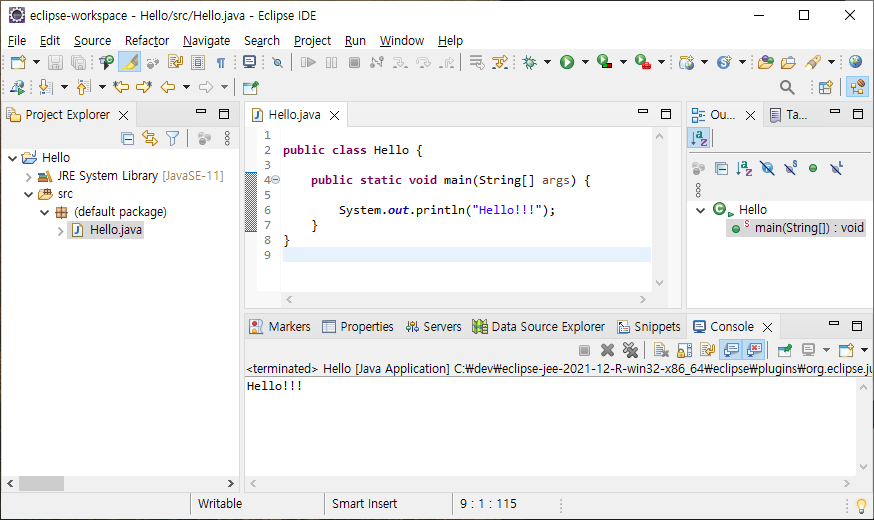
Task: Switch to Data Source Explorer tab
Action: (538, 327)
